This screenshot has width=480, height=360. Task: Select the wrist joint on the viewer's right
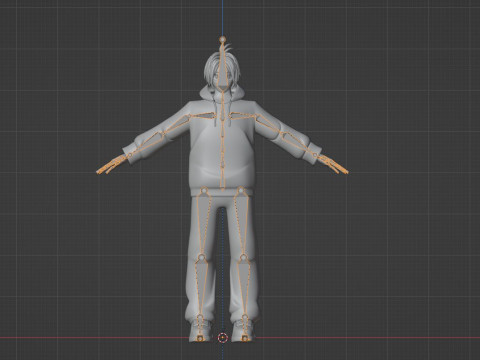315,155
